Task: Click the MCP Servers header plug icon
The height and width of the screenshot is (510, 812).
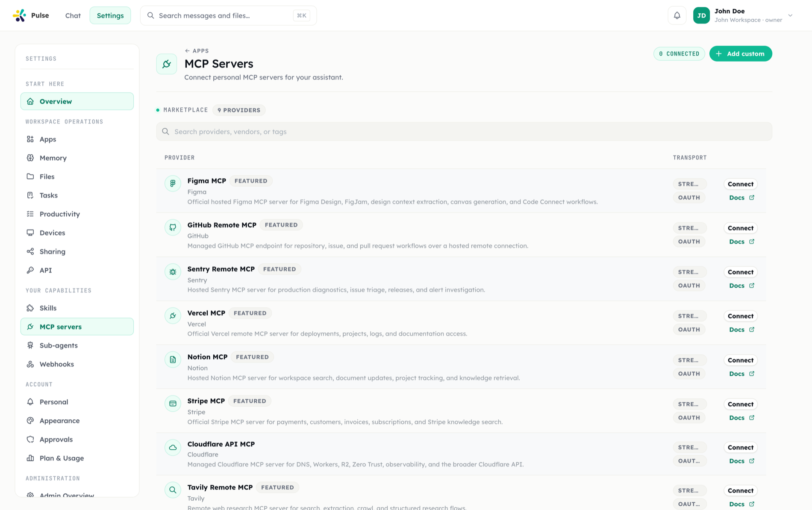Action: (167, 64)
